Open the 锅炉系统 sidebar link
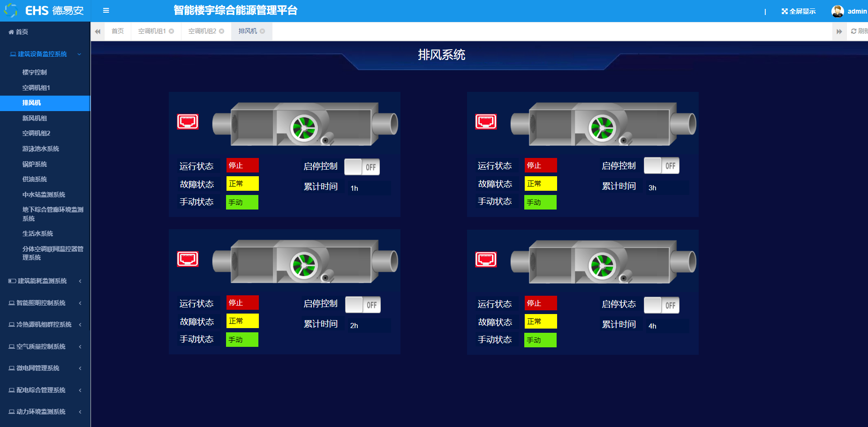This screenshot has width=868, height=427. click(35, 164)
